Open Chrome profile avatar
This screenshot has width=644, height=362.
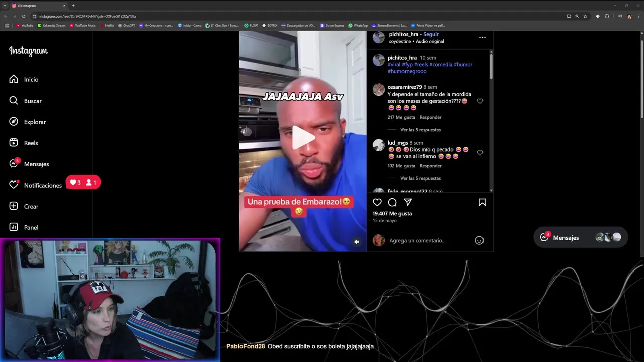[629, 16]
